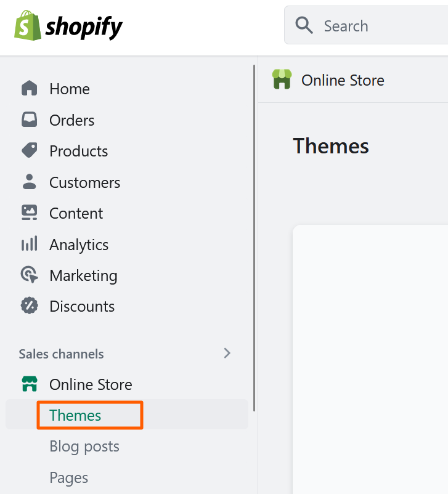Image resolution: width=448 pixels, height=494 pixels.
Task: Select Online Store in sidebar
Action: pos(91,384)
